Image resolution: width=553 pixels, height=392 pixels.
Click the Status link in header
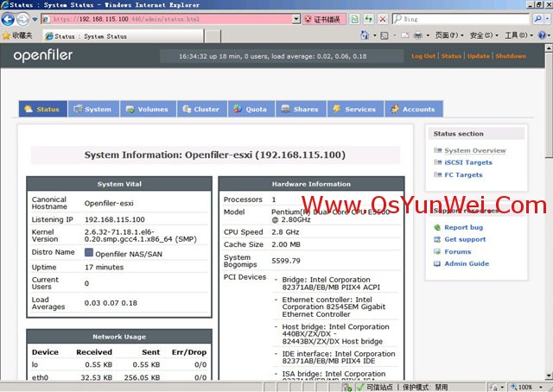(451, 56)
